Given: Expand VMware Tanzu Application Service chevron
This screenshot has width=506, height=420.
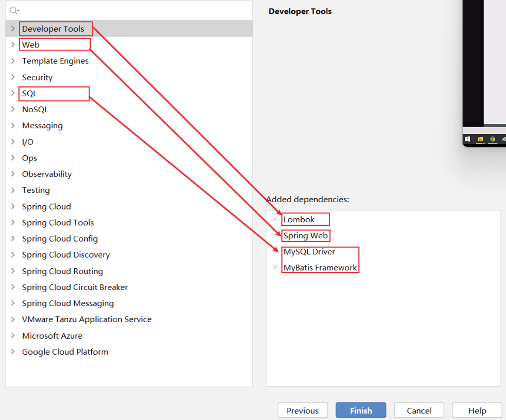Looking at the screenshot, I should point(13,319).
